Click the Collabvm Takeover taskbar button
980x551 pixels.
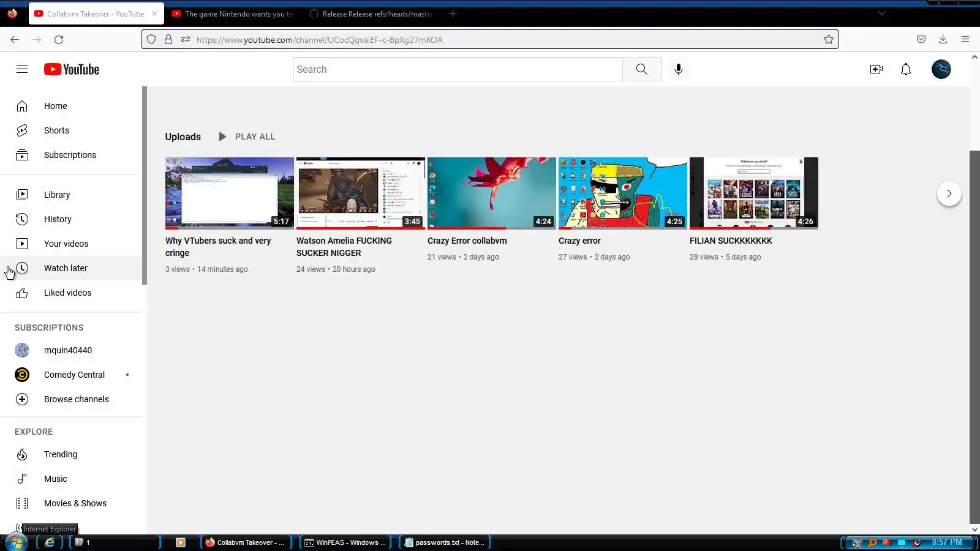[x=246, y=542]
